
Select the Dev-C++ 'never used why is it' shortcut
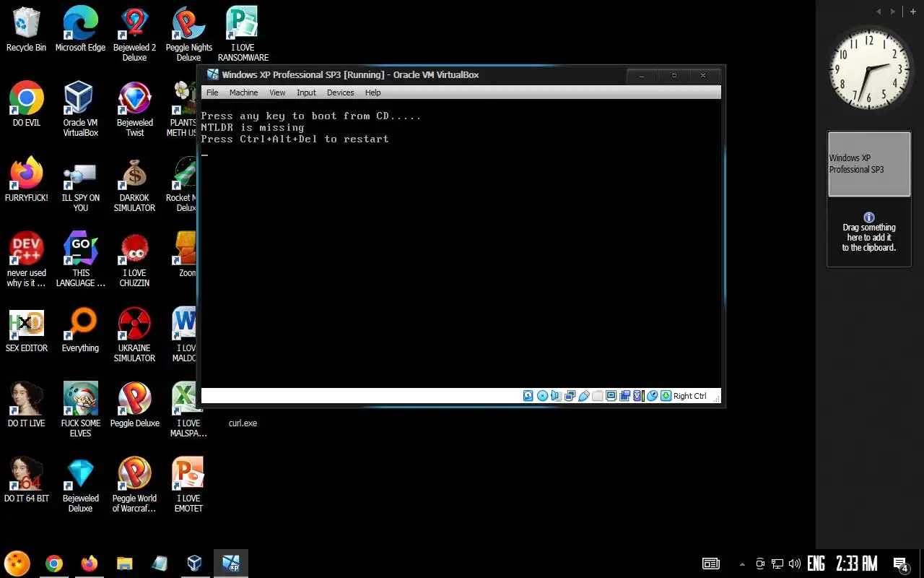(x=26, y=260)
